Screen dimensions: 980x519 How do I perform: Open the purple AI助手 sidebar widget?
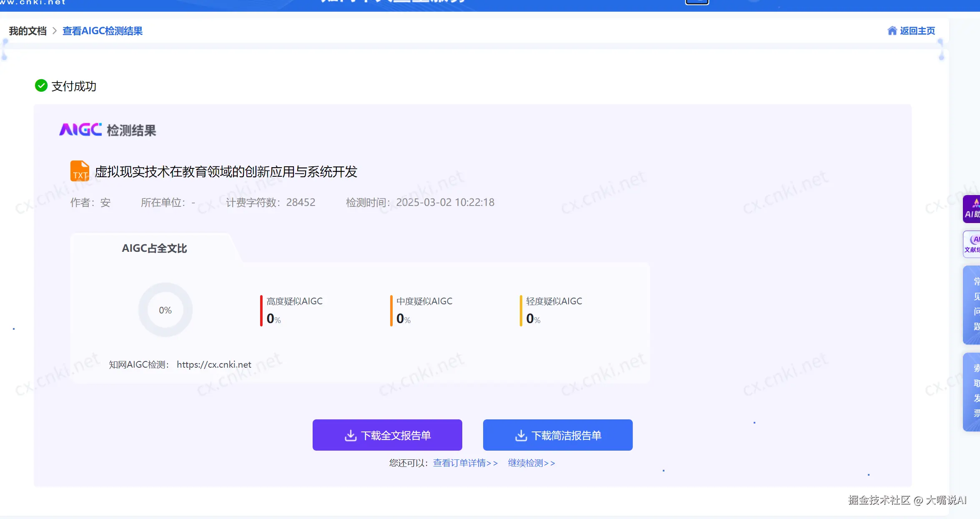pos(972,209)
